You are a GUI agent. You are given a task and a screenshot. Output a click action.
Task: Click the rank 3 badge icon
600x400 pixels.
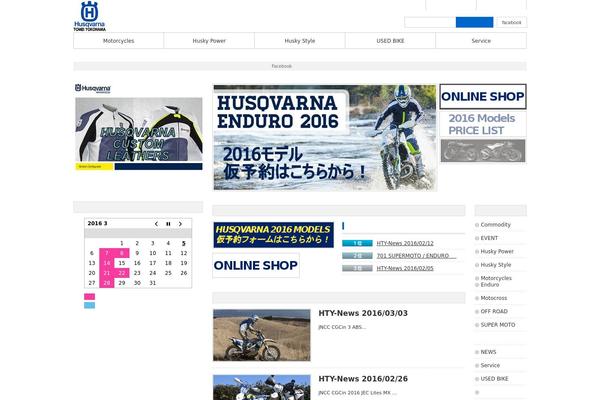(357, 268)
